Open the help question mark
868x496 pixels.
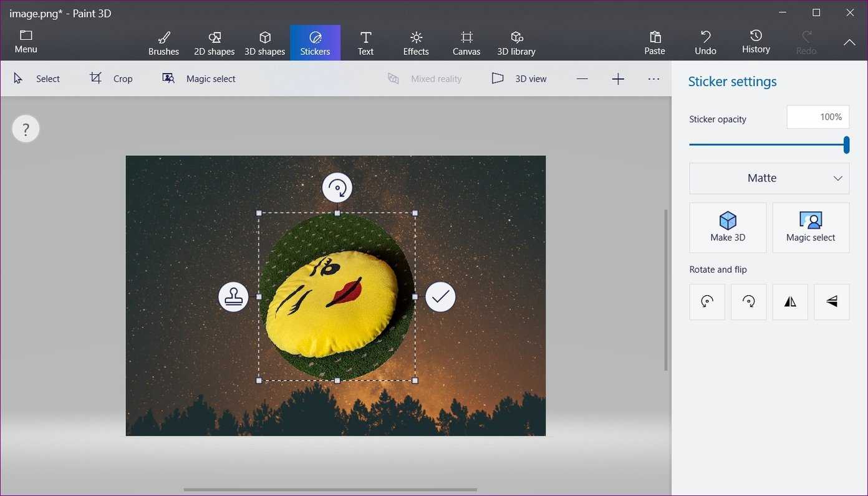pos(26,129)
